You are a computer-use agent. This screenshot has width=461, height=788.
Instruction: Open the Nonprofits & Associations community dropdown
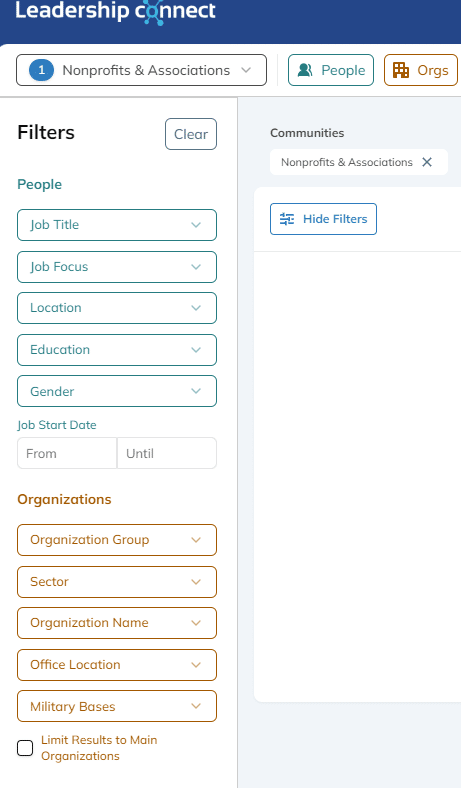click(141, 70)
